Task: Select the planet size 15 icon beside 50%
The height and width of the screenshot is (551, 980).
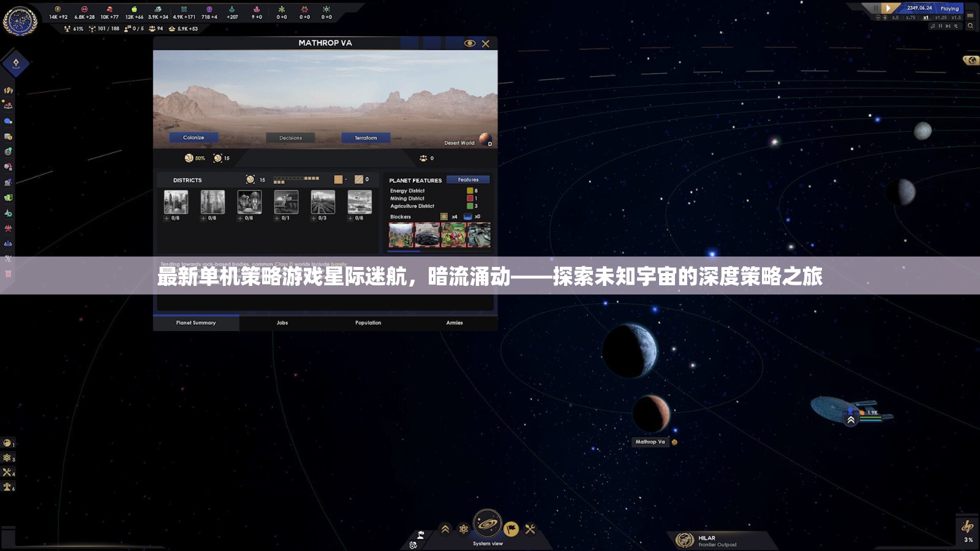Action: pos(217,158)
